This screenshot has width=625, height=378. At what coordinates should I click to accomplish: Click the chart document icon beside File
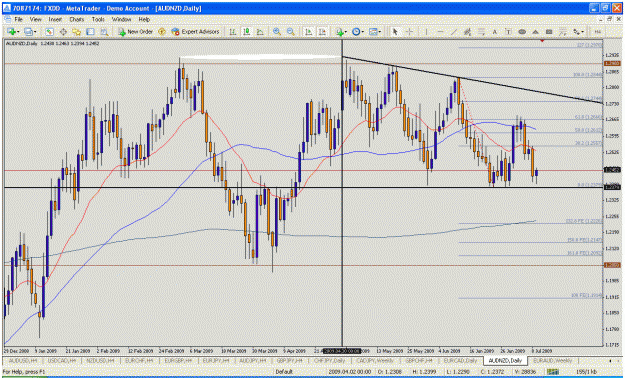click(8, 19)
